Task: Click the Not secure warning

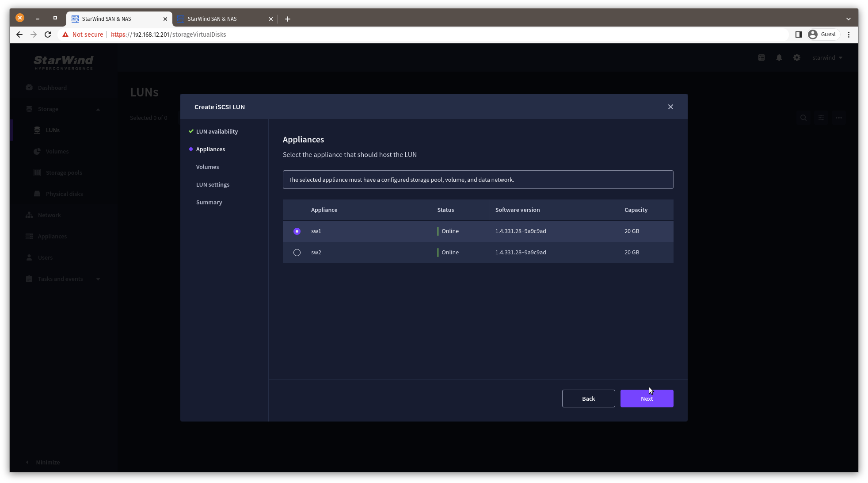Action: (83, 34)
